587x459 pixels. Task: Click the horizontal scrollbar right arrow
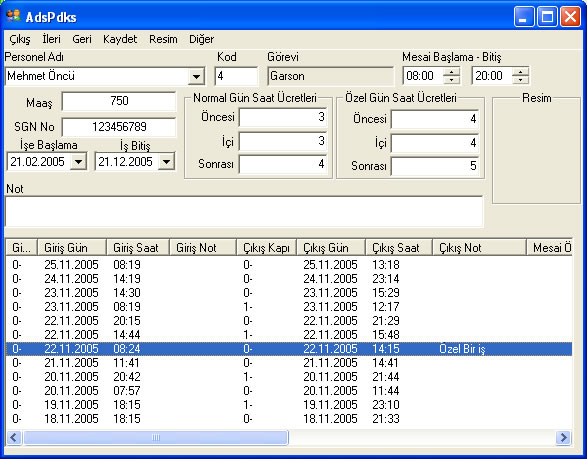[563, 437]
